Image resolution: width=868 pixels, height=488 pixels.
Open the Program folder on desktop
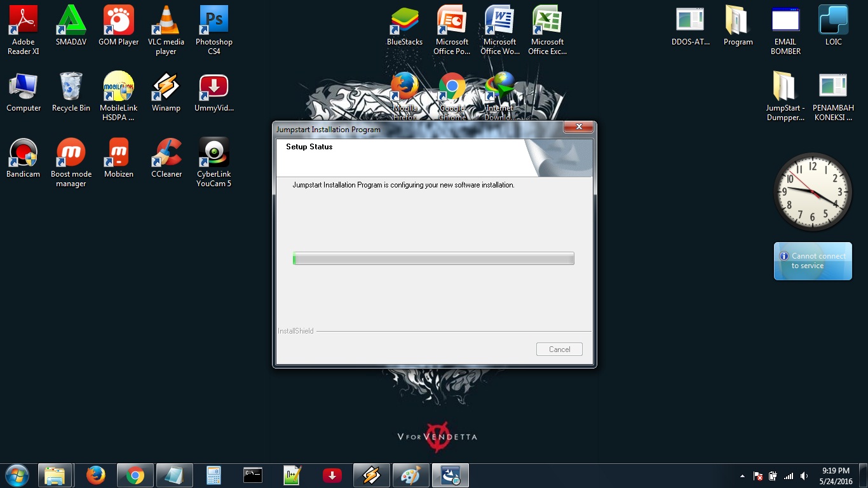click(x=738, y=25)
